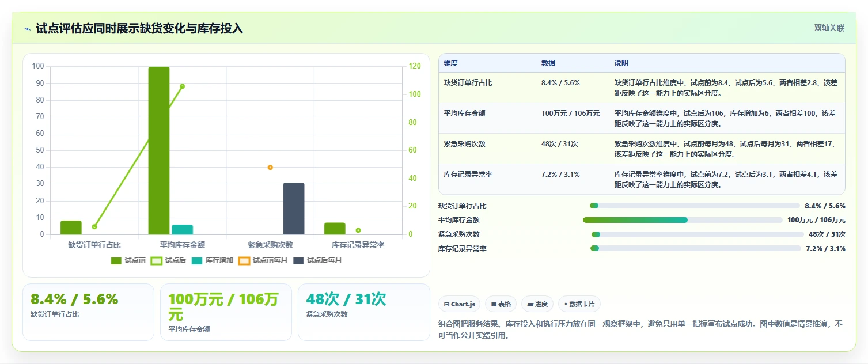Select the 100万元 / 106万元 table cell
The image size is (868, 364).
point(570,113)
